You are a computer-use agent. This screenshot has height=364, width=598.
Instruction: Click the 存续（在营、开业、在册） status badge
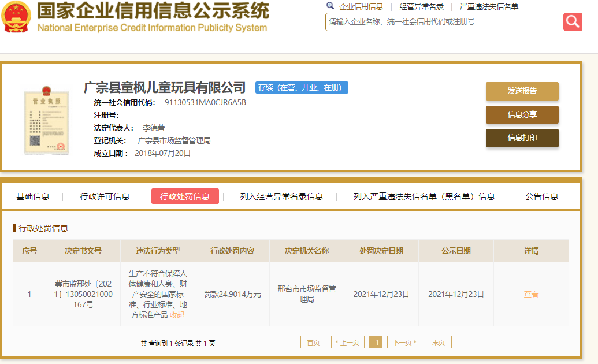point(302,87)
